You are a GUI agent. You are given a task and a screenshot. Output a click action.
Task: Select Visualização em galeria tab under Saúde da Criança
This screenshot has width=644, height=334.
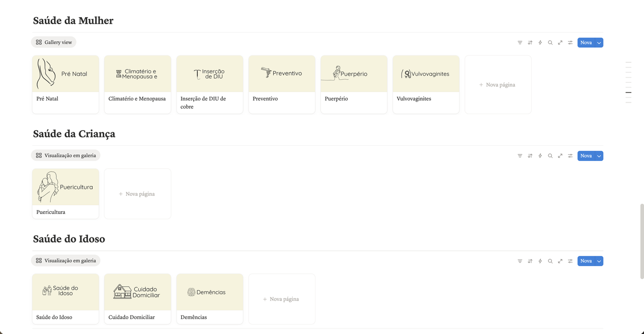click(x=65, y=155)
